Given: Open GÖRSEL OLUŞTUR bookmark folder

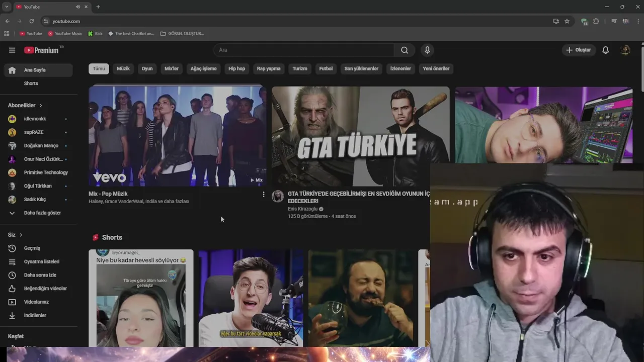Looking at the screenshot, I should [x=182, y=34].
